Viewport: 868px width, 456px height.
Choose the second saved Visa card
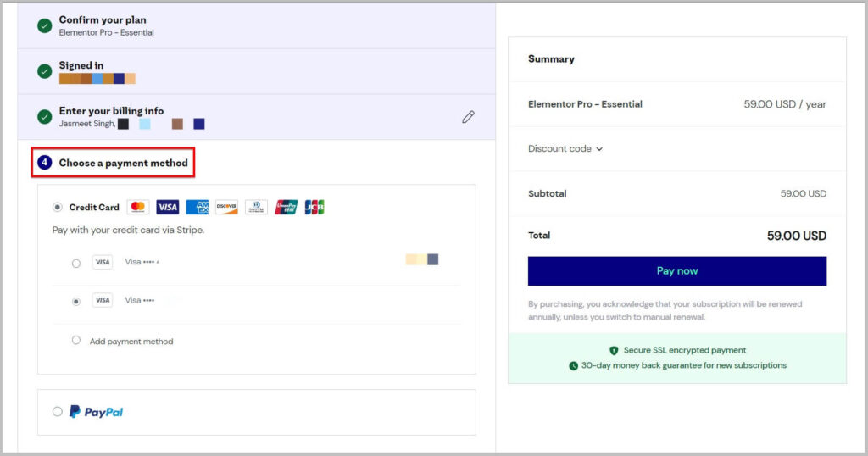(x=76, y=301)
